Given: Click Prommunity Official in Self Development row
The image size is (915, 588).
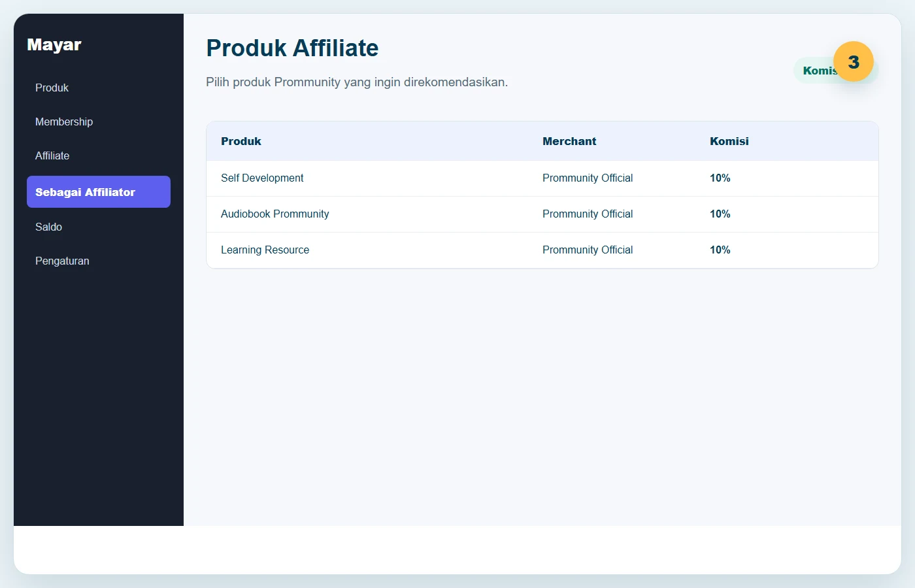Looking at the screenshot, I should (588, 178).
